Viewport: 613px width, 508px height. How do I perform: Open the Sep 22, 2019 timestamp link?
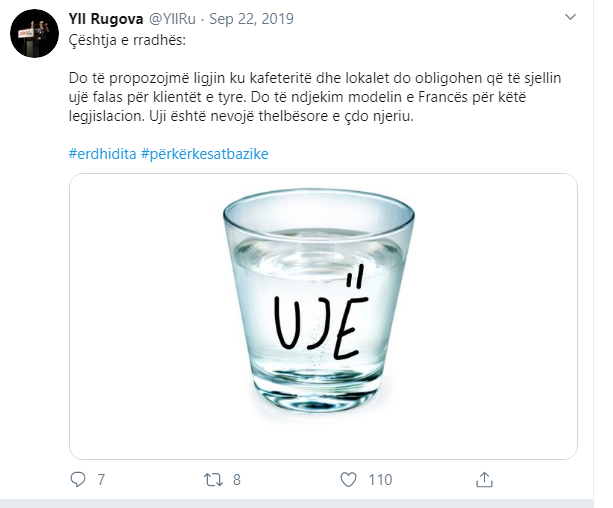[250, 18]
